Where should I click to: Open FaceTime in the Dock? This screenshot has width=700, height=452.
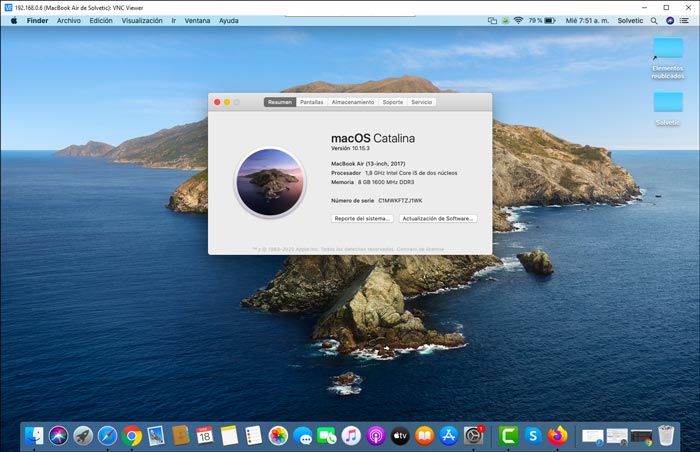pos(327,435)
